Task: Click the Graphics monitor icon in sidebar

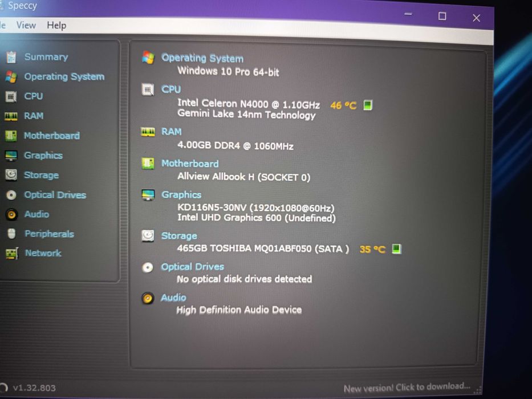Action: pyautogui.click(x=11, y=156)
